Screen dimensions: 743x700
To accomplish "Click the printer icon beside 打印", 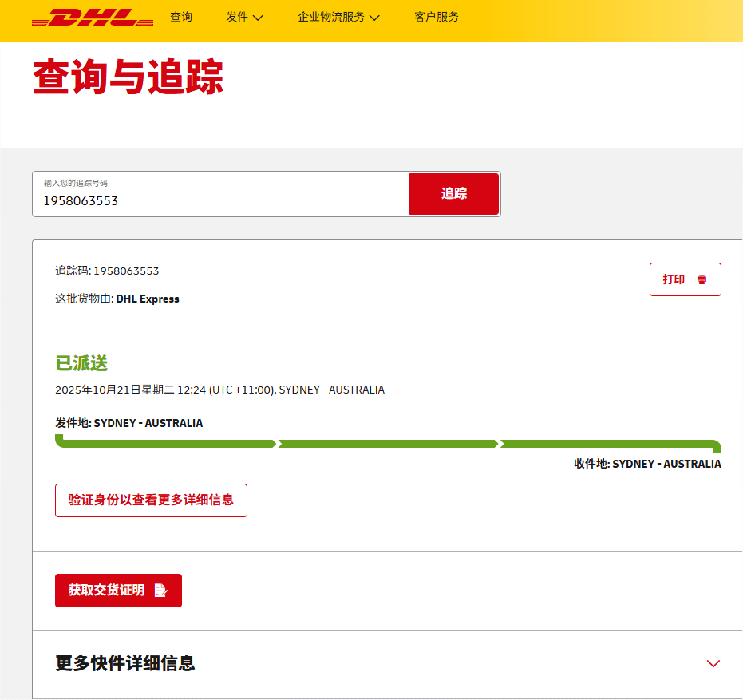I will (x=702, y=279).
